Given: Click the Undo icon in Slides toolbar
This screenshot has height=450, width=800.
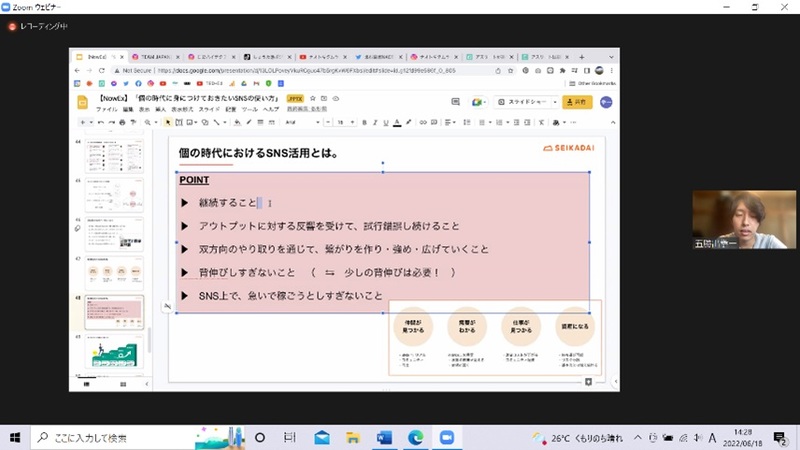Looking at the screenshot, I should [x=101, y=122].
